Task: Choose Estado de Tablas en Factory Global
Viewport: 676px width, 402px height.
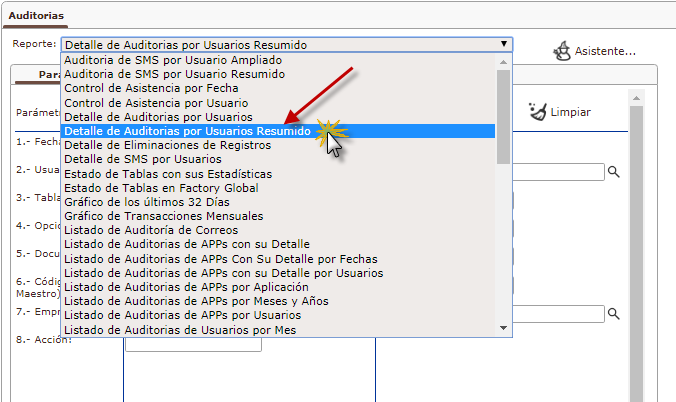Action: [161, 188]
